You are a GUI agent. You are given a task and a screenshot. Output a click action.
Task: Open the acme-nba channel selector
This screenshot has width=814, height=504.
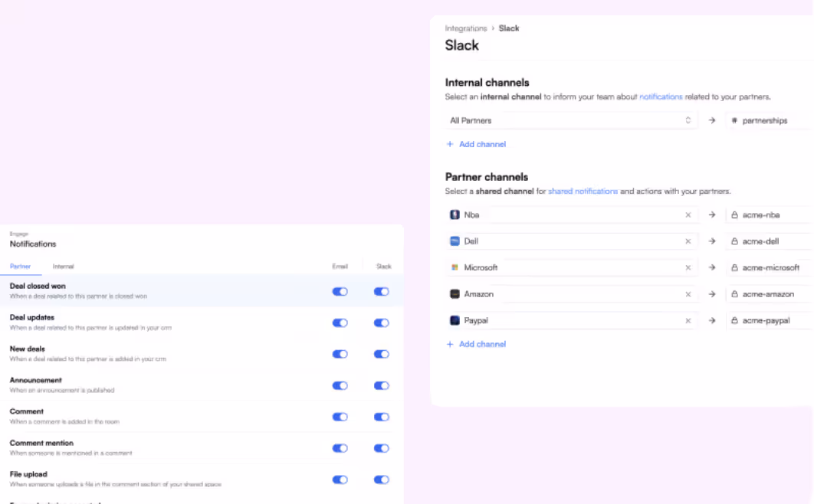pyautogui.click(x=770, y=214)
